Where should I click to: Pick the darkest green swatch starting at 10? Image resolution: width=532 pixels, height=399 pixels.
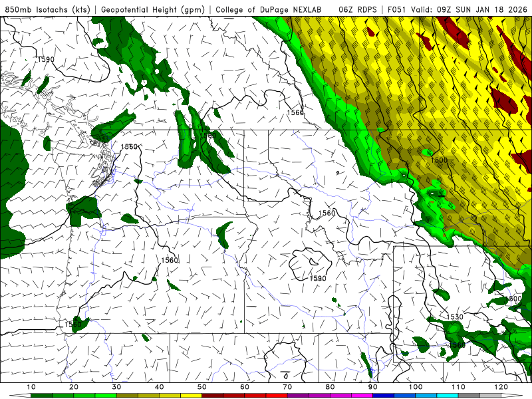click(x=41, y=396)
